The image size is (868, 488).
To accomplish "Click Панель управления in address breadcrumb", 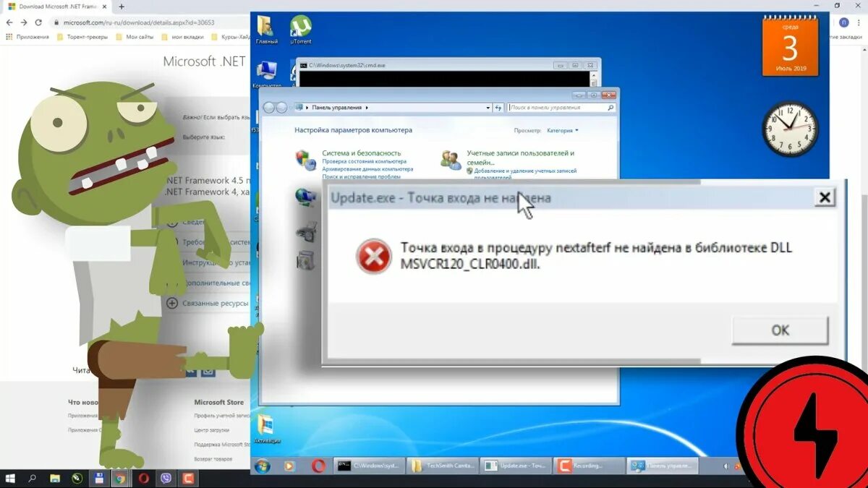I will (x=338, y=108).
